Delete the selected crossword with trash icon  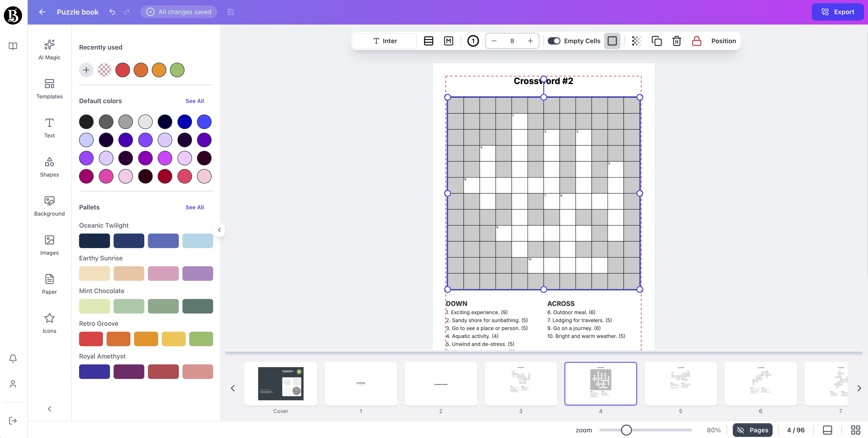pos(677,41)
